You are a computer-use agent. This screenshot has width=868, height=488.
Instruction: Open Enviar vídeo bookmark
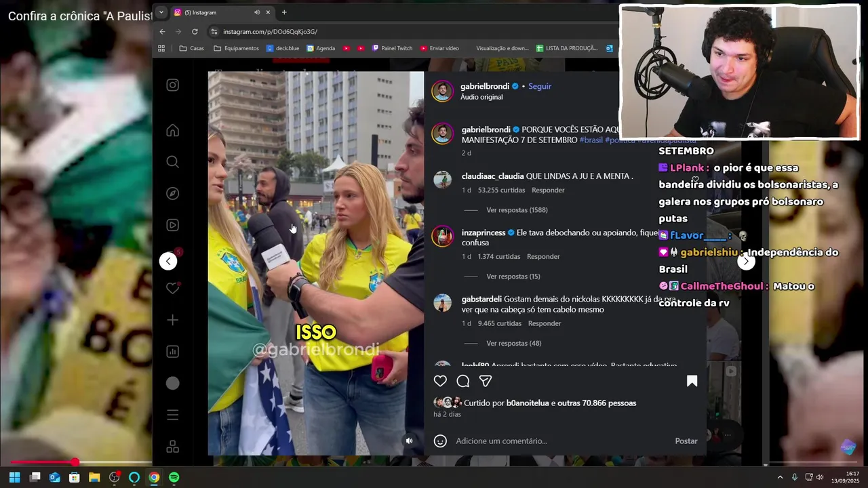click(439, 48)
